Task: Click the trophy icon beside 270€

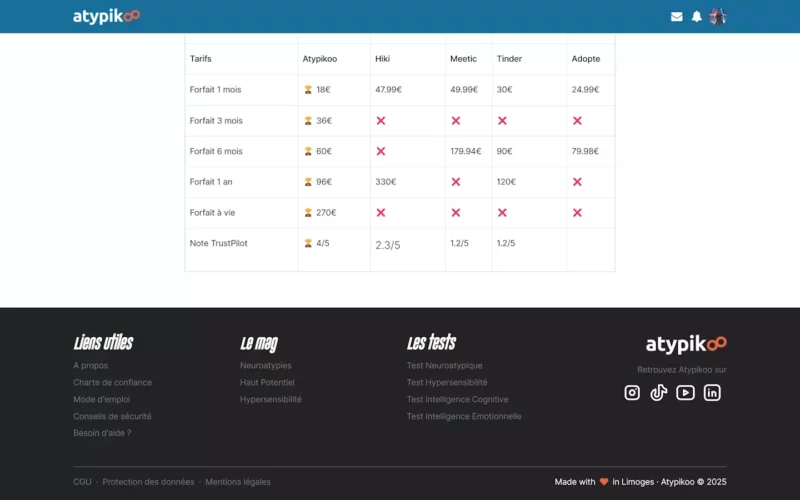Action: tap(308, 213)
